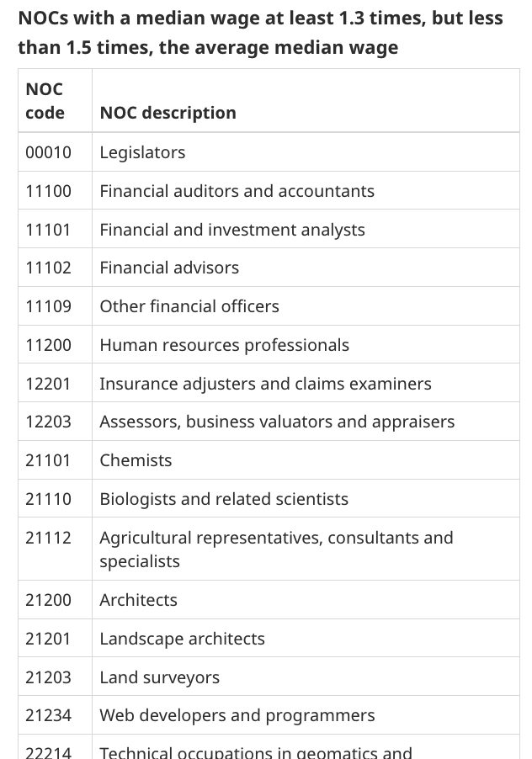Click the table title heading text
This screenshot has height=759, width=532.
click(x=260, y=33)
